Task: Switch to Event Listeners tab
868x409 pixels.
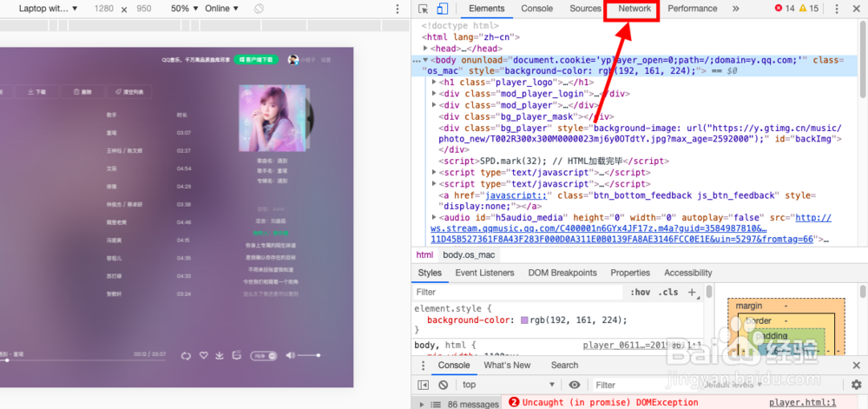Action: click(x=484, y=273)
